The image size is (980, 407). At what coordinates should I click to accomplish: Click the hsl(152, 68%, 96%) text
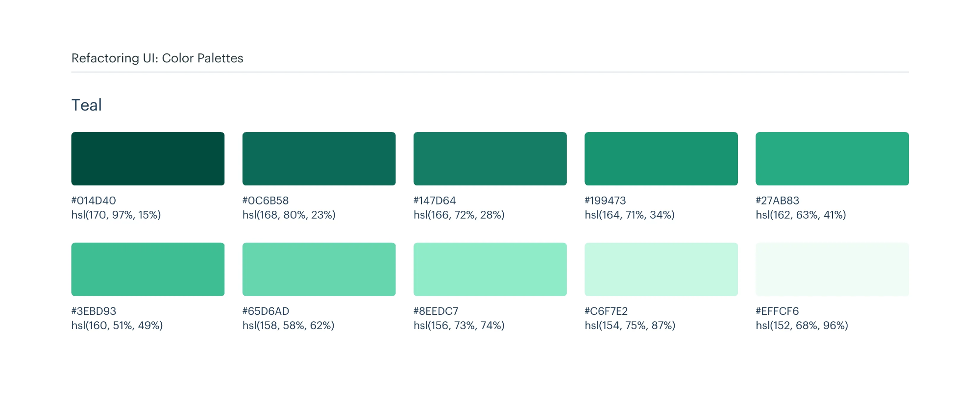802,326
